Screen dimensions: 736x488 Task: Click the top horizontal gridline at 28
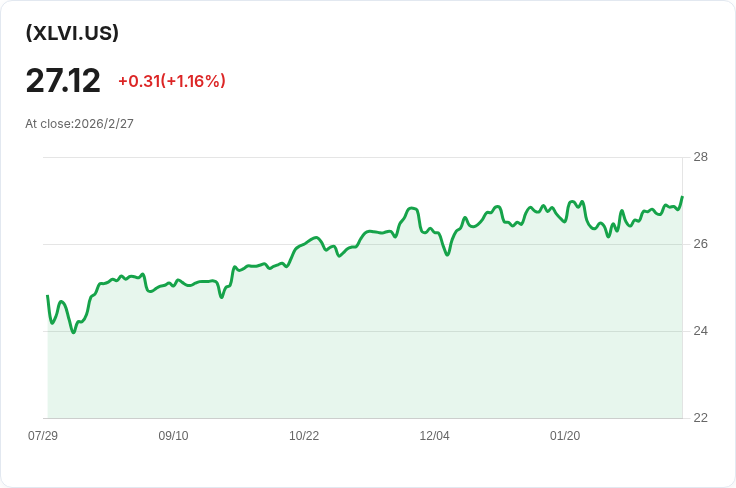pos(360,157)
